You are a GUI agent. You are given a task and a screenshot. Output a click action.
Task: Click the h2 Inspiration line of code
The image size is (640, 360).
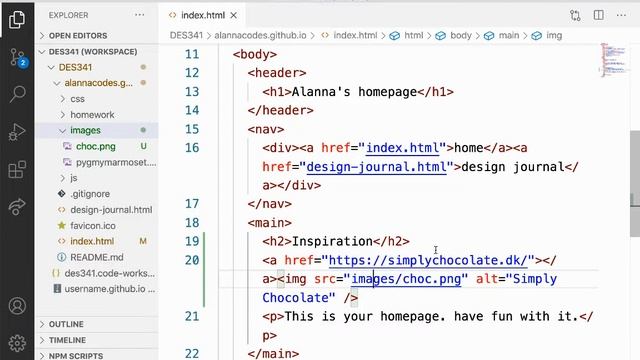[336, 241]
